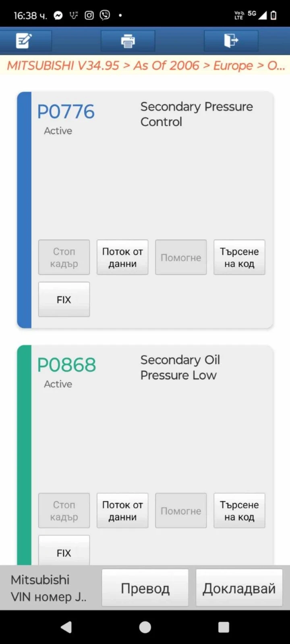This screenshot has width=290, height=644.
Task: Open 'Поток от данни' for P0776
Action: pos(122,258)
